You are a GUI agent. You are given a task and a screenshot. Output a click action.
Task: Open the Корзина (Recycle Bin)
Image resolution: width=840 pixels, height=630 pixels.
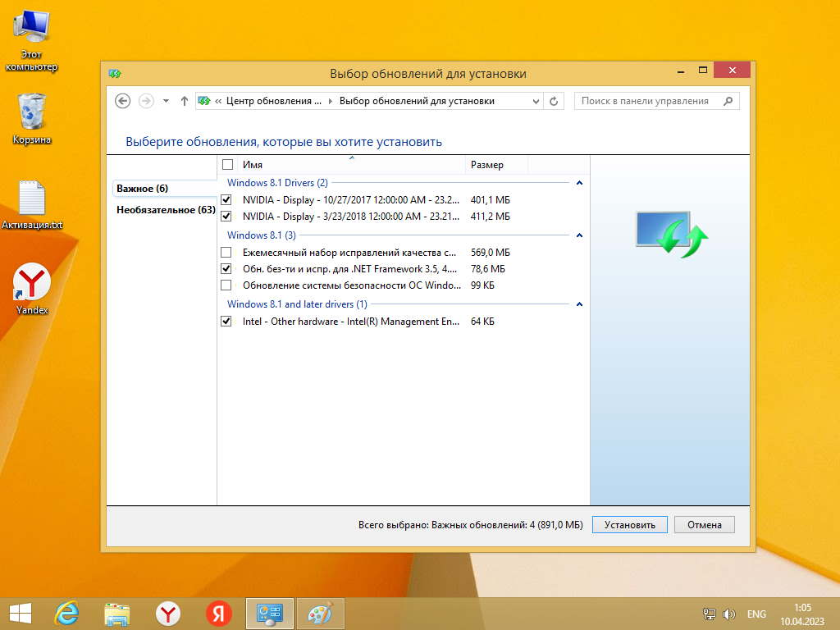30,111
